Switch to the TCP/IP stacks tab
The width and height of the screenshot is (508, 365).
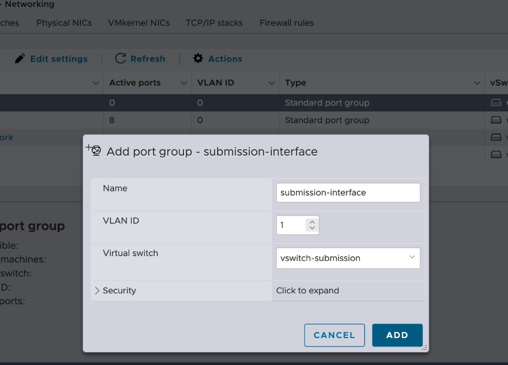click(x=214, y=23)
